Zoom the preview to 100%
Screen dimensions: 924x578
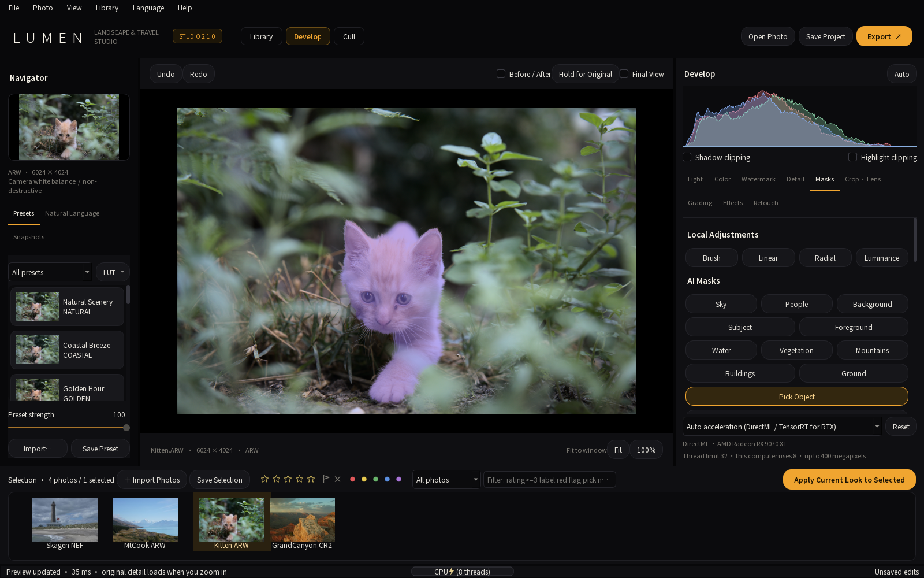(646, 450)
